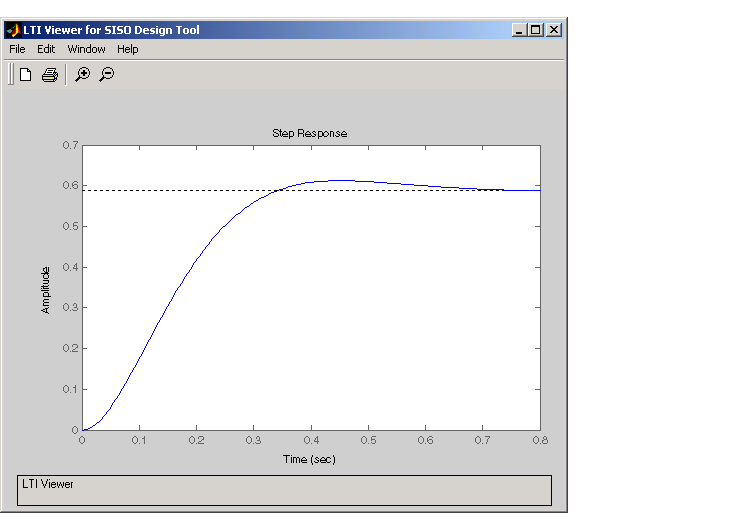Screen dimensions: 750x517
Task: Open the File menu
Action: click(17, 49)
